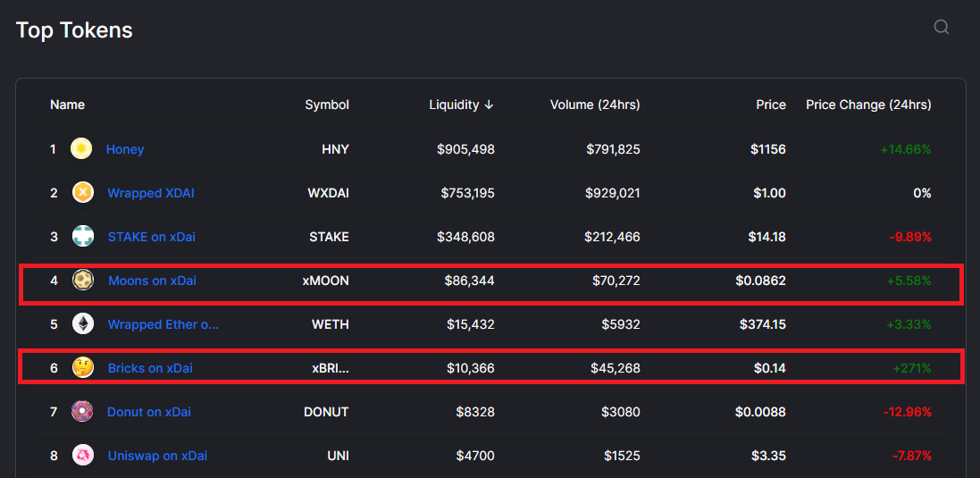This screenshot has width=980, height=478.
Task: Click the Uniswap on xDai token logo
Action: 83,456
